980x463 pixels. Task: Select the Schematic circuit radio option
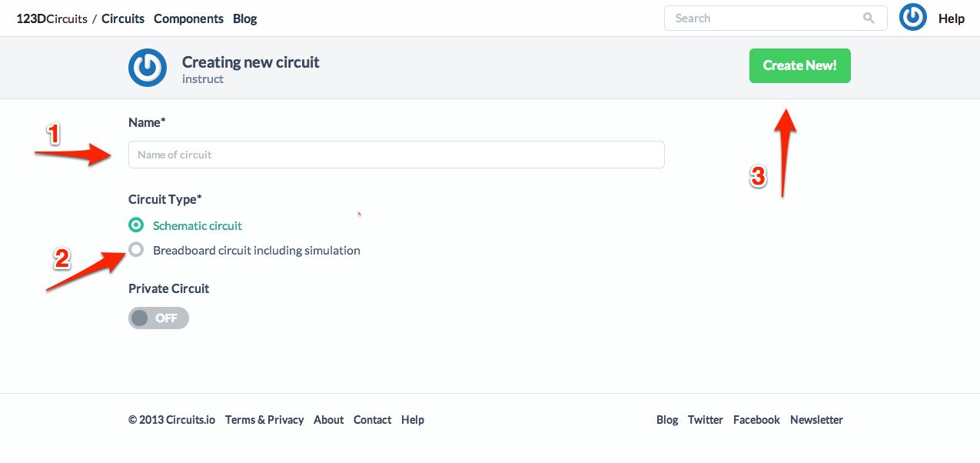tap(136, 225)
